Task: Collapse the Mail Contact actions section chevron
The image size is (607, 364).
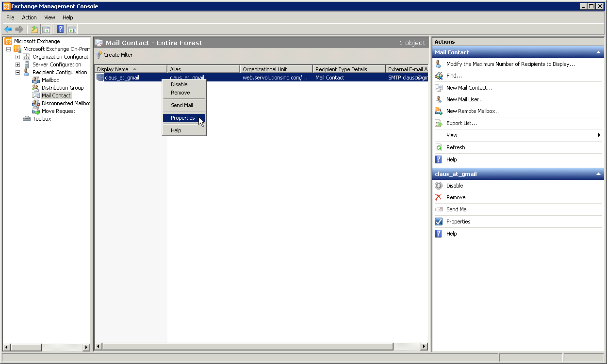Action: click(x=598, y=52)
